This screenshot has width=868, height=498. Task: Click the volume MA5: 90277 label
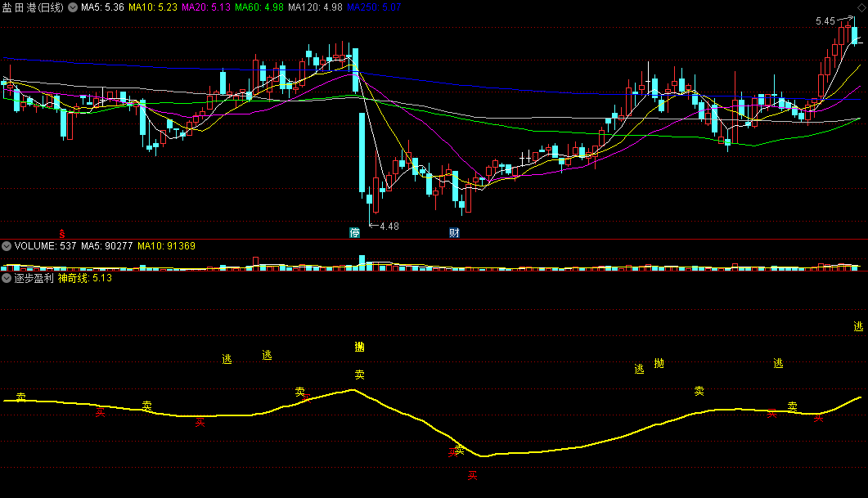[x=107, y=246]
